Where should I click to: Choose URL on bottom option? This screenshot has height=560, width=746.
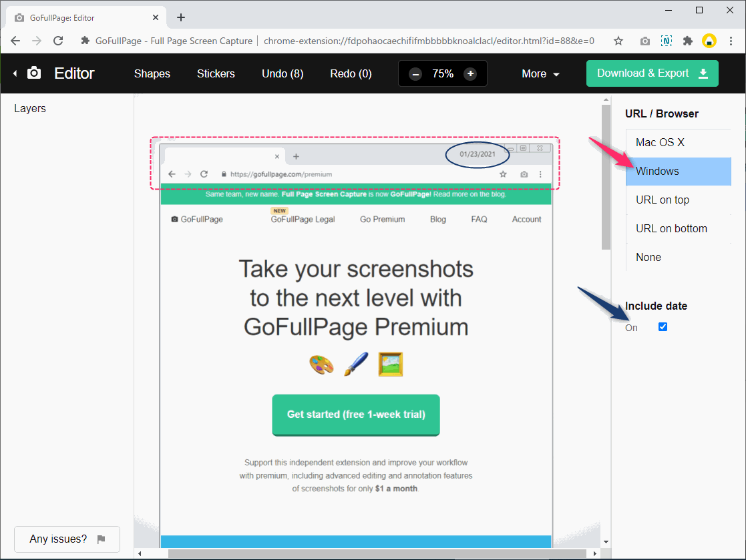pyautogui.click(x=679, y=229)
